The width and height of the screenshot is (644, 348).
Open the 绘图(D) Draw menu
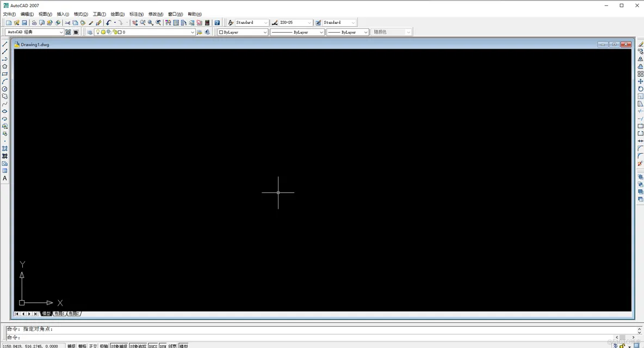click(117, 14)
